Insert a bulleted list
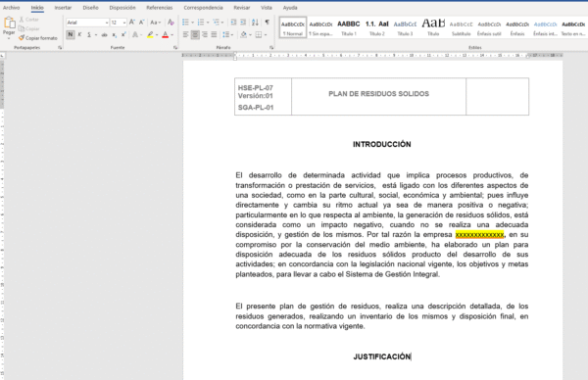 (185, 23)
